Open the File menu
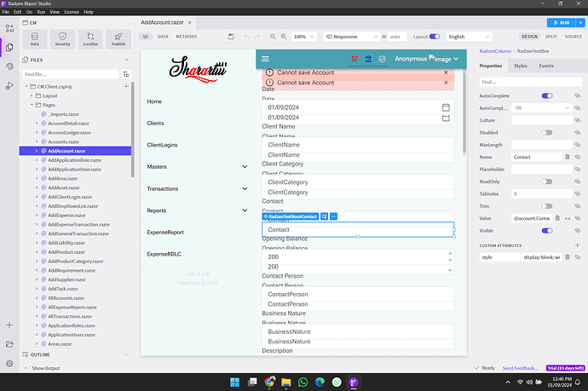The image size is (588, 391). 6,12
